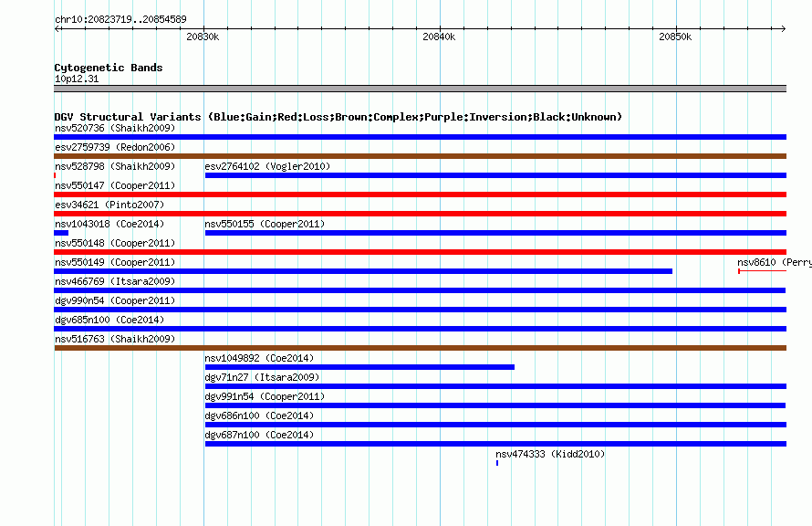Open variant dgv991n54 (Cooper2011) label
The width and height of the screenshot is (812, 526).
tap(265, 396)
